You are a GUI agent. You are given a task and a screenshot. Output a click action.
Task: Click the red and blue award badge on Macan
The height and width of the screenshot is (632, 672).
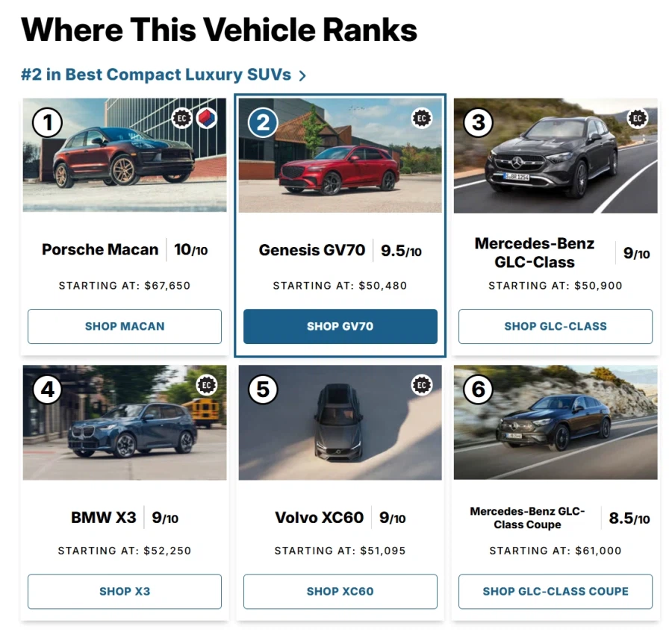207,118
